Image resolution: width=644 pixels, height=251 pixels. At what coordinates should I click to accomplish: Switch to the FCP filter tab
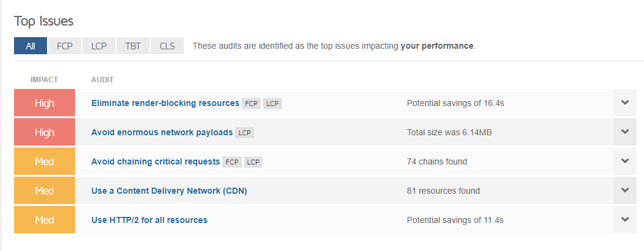(x=65, y=46)
